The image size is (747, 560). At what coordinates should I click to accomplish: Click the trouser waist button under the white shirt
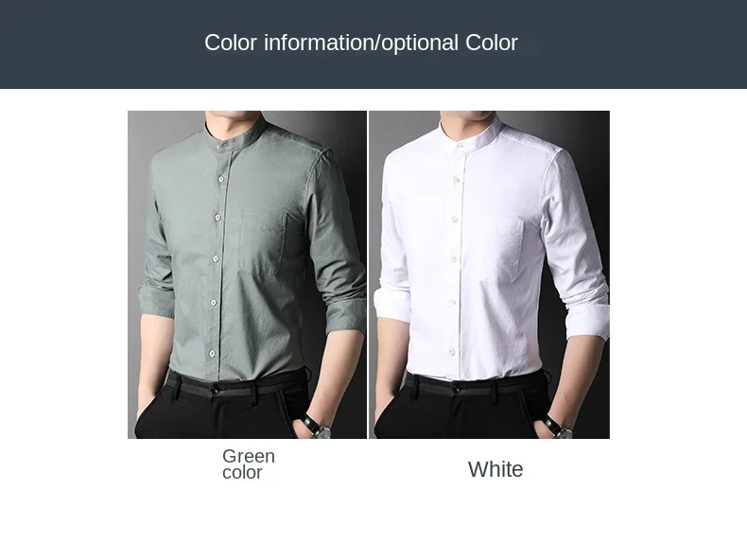[457, 390]
